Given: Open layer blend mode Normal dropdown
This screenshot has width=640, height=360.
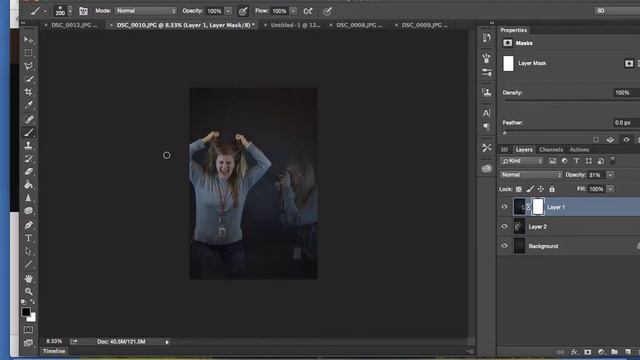Looking at the screenshot, I should (531, 175).
